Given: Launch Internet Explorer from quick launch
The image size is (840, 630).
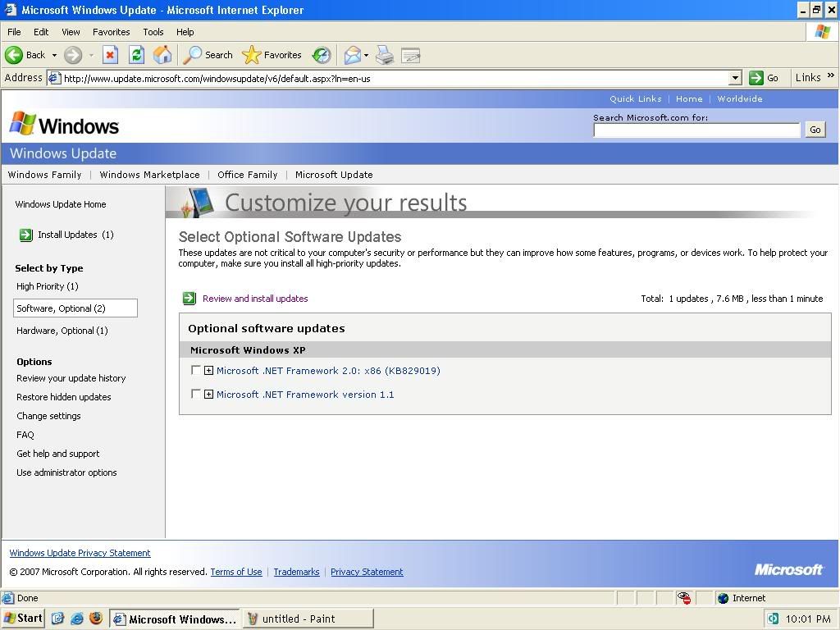Looking at the screenshot, I should (x=77, y=619).
